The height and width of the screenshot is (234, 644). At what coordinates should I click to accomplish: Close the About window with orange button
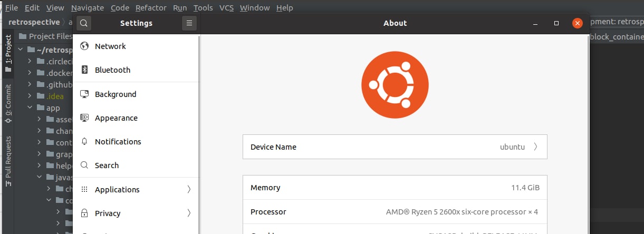pos(578,23)
